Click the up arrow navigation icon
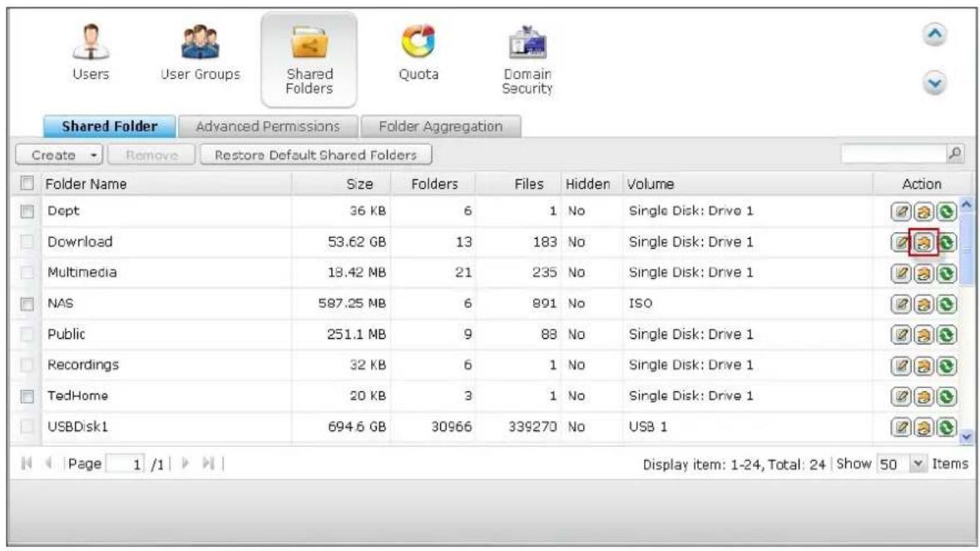The image size is (980, 551). pos(934,34)
